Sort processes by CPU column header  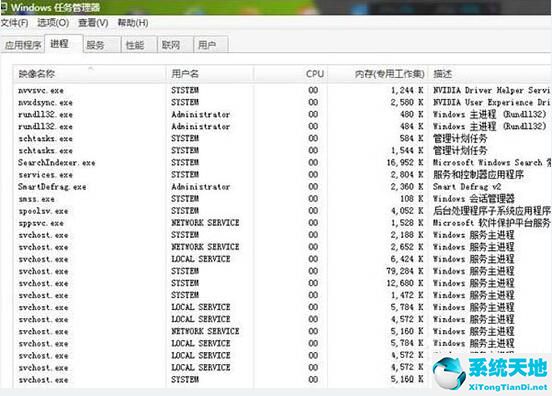coord(290,74)
